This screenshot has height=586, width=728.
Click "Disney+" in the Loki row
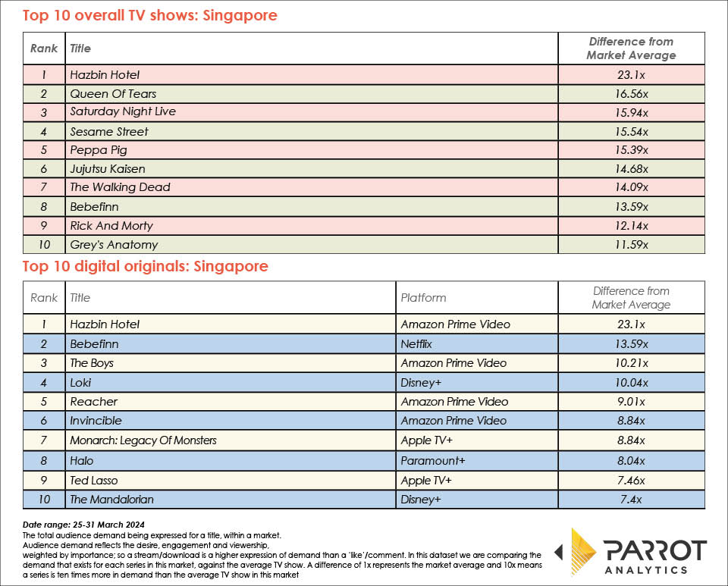point(421,382)
